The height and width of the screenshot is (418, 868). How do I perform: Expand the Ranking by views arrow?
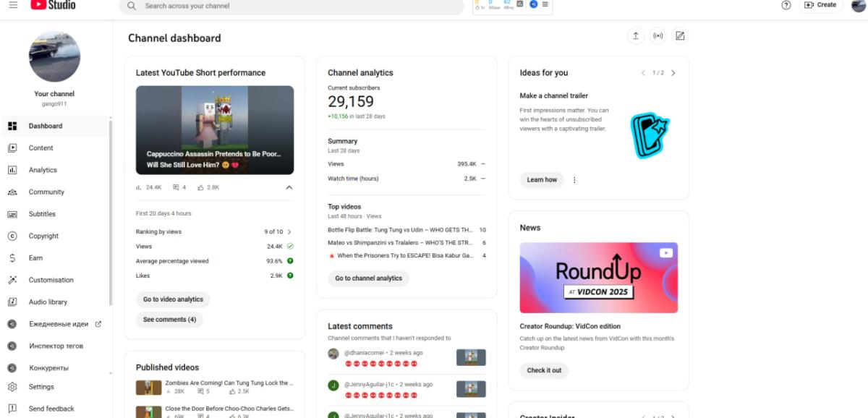289,232
